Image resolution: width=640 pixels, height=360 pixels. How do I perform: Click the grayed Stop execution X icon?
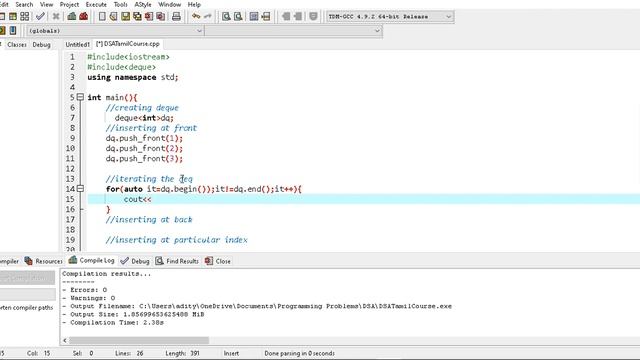(56, 16)
